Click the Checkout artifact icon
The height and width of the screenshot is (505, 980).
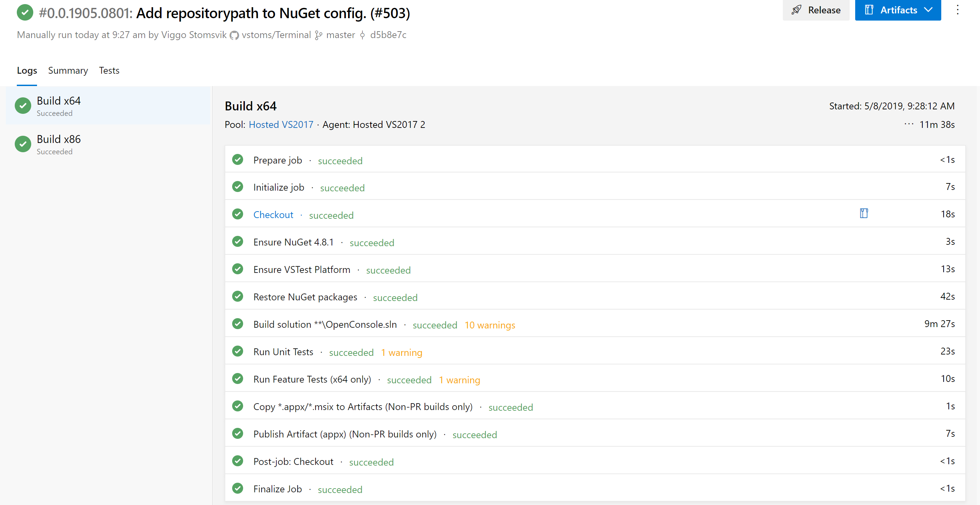[x=864, y=213]
